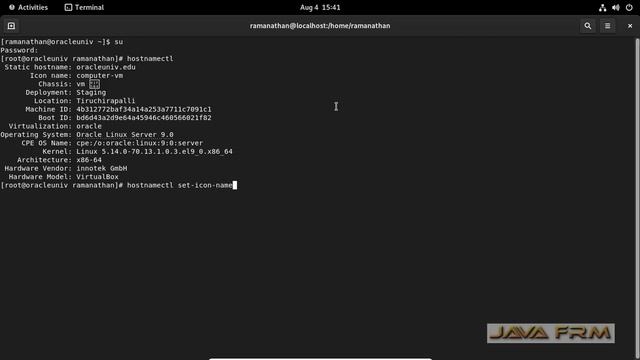Viewport: 640px width, 360px height.
Task: Click the hostnamectl set-icon-name command
Action: point(180,185)
